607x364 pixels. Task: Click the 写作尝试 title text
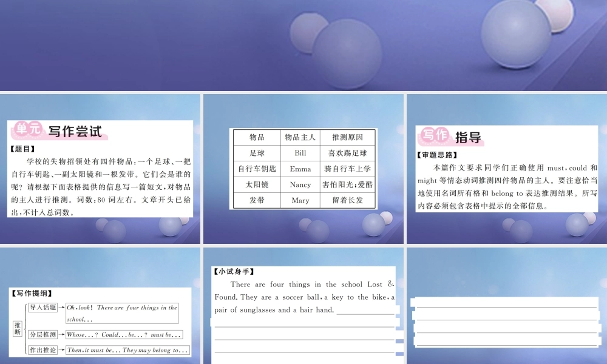[75, 132]
